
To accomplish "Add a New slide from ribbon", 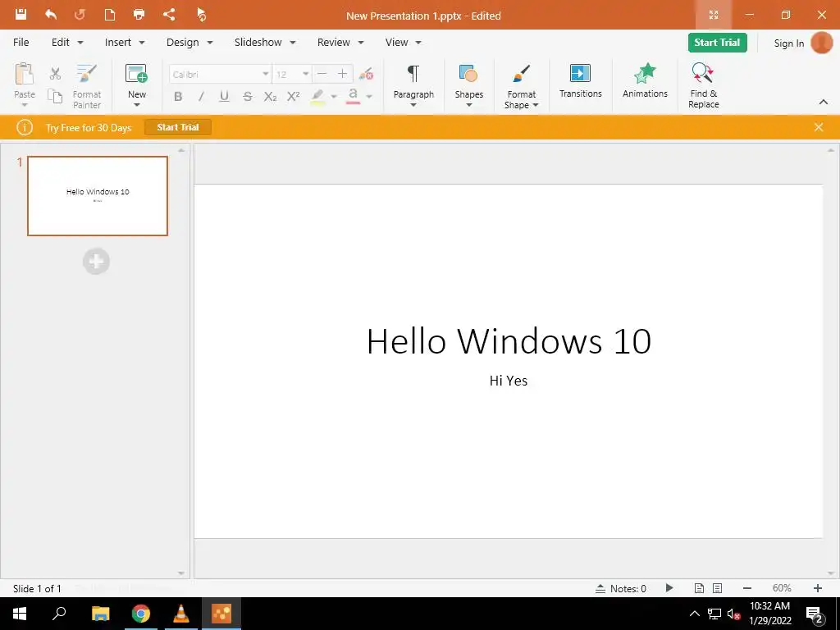I will click(x=137, y=81).
